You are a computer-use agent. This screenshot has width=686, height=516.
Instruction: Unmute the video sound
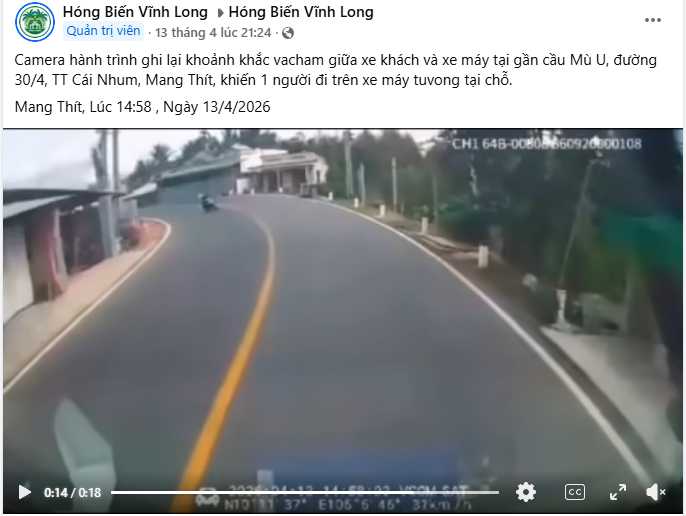click(x=655, y=492)
